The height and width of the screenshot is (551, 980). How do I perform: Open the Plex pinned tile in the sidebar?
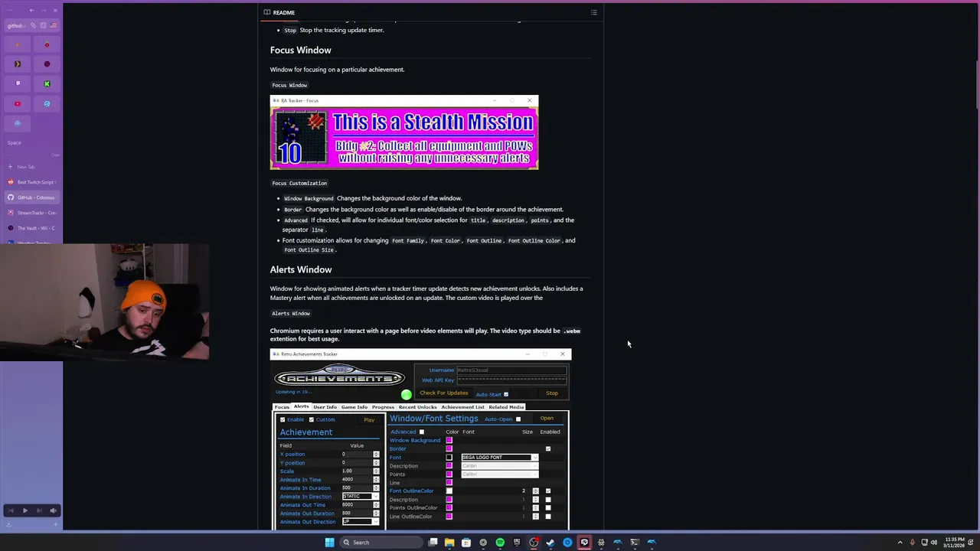coord(18,64)
